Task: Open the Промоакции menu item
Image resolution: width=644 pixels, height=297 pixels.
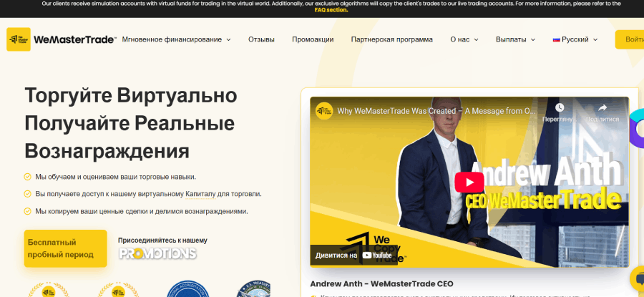Action: 313,40
